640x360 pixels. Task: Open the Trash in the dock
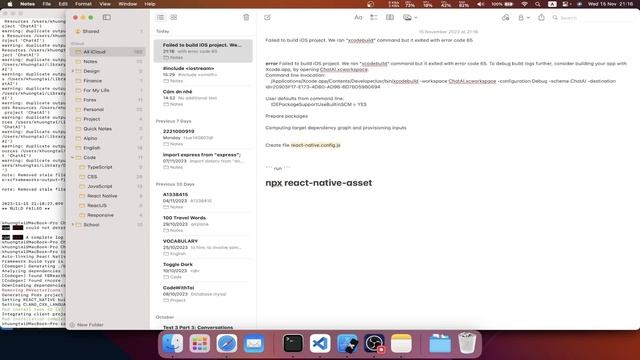(467, 343)
